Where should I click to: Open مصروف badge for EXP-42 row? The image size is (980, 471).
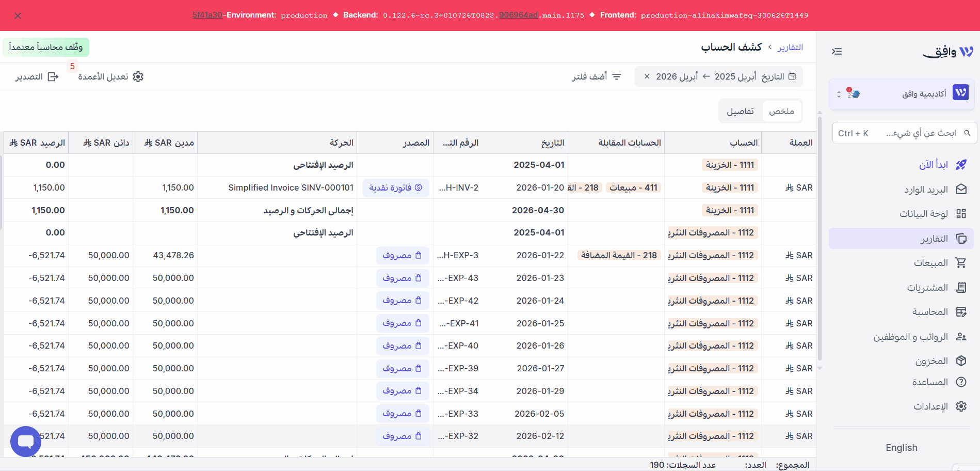point(402,301)
